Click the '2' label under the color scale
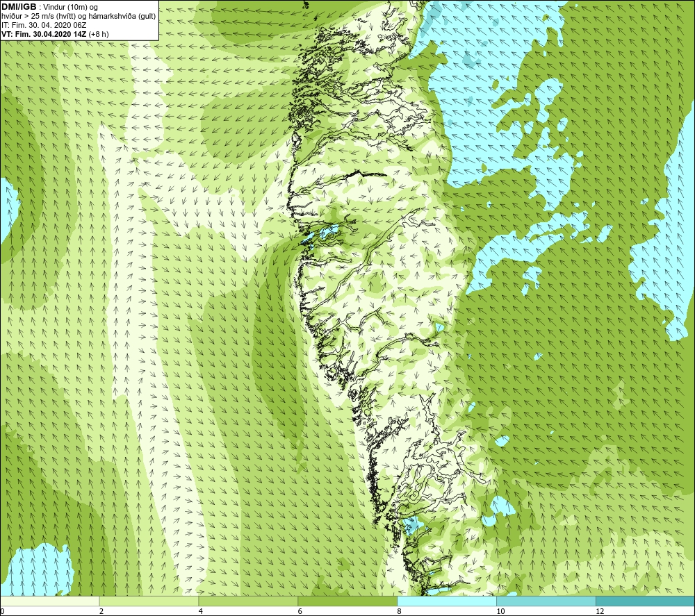This screenshot has width=695, height=616. 101,612
